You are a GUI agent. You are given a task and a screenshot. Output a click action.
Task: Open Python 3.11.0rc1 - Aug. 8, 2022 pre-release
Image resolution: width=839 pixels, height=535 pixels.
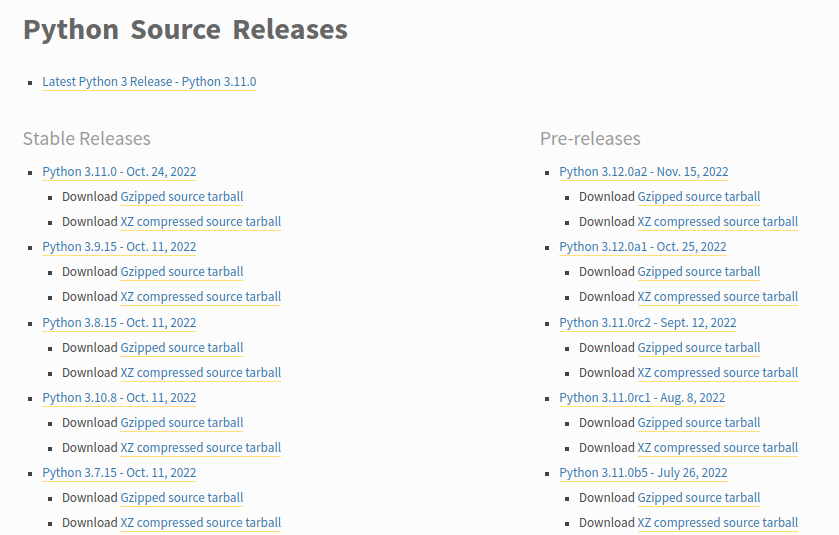[642, 398]
